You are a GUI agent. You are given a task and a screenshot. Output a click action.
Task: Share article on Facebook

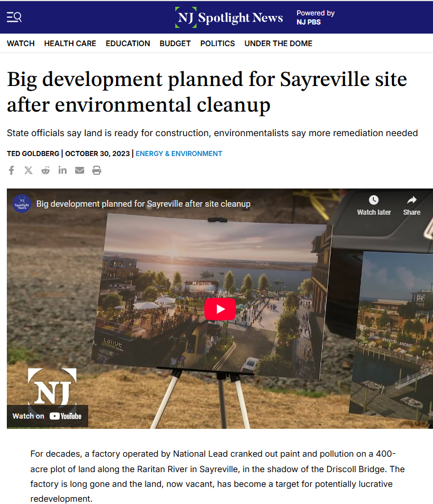click(x=11, y=170)
